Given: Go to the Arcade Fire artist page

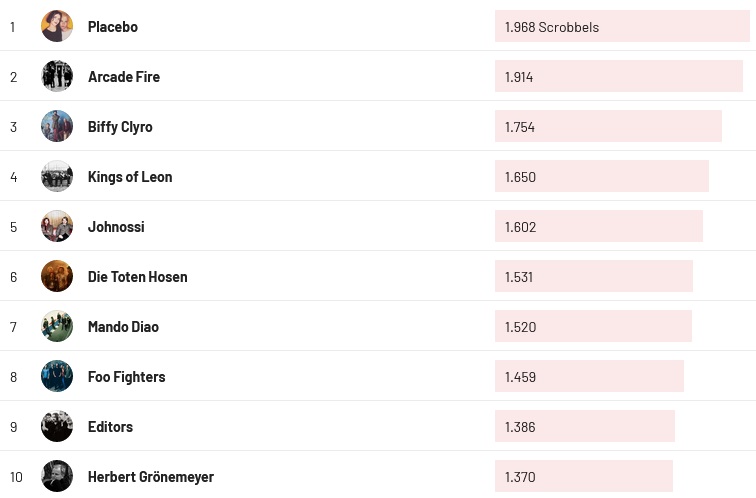Looking at the screenshot, I should click(x=124, y=77).
